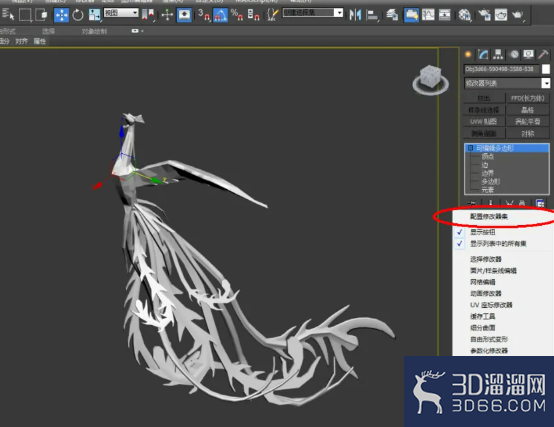Open Edit Named Selection Sets
This screenshot has height=427, width=554.
pyautogui.click(x=272, y=15)
